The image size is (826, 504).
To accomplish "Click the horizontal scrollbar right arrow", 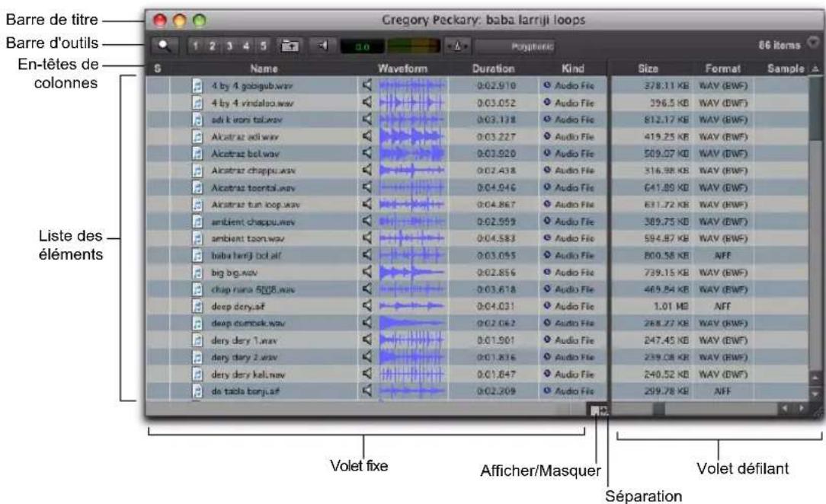I will tap(802, 408).
